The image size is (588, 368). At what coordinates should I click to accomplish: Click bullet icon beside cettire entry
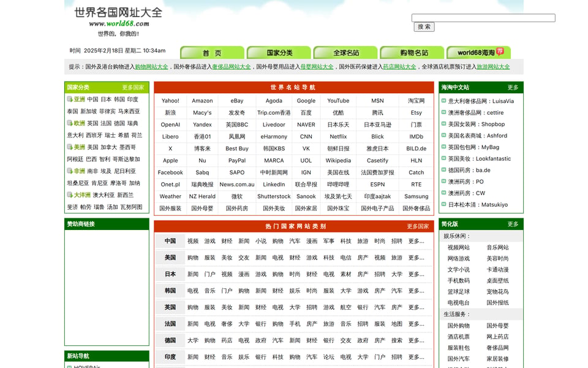pos(443,112)
